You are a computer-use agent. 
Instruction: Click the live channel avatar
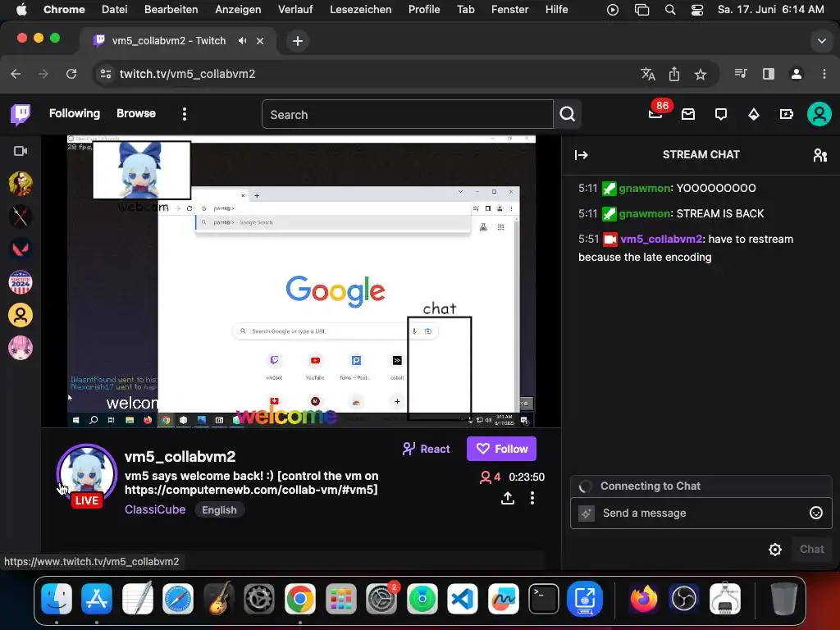[87, 473]
